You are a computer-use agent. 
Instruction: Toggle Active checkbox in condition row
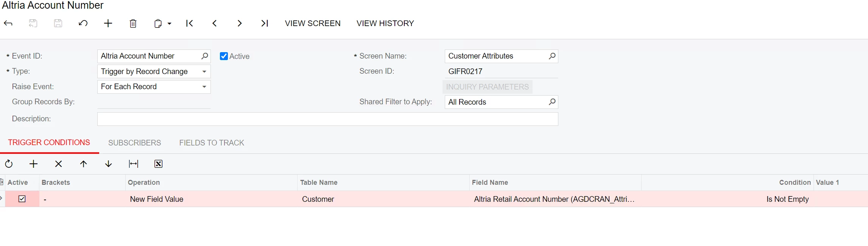[22, 199]
